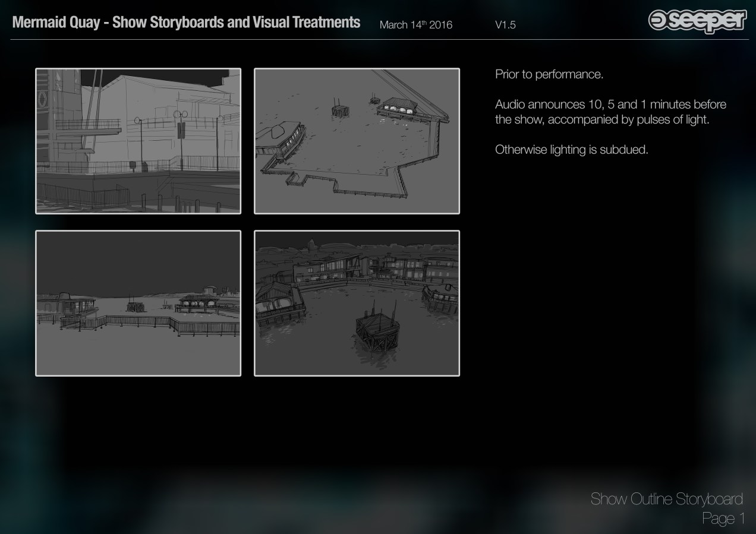Click the "Otherwise lighting is subdued." line

click(571, 150)
